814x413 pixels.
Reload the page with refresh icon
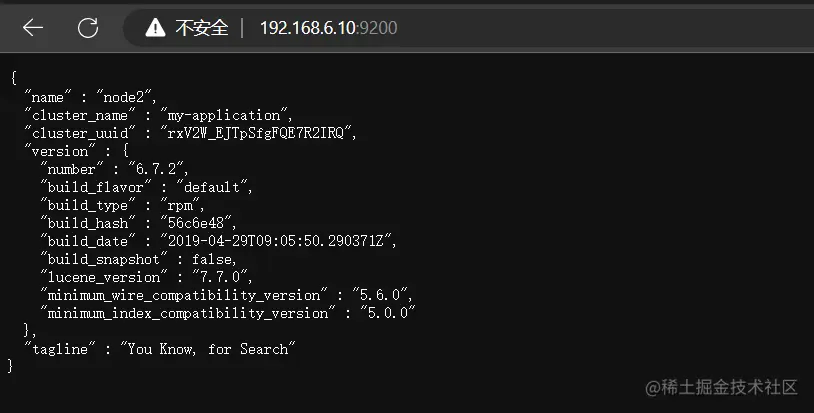point(88,28)
